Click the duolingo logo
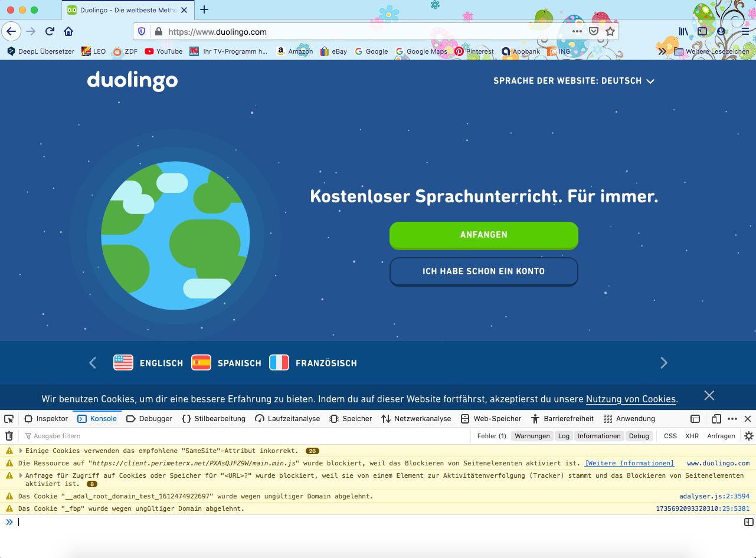Image resolution: width=756 pixels, height=558 pixels. [132, 81]
